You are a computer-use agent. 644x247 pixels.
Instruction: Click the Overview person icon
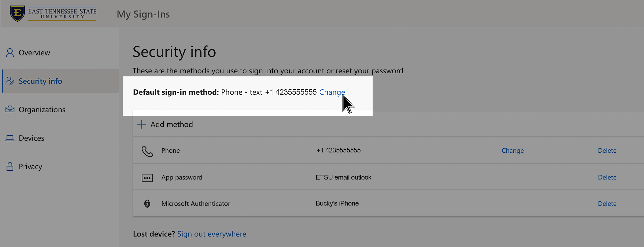10,53
